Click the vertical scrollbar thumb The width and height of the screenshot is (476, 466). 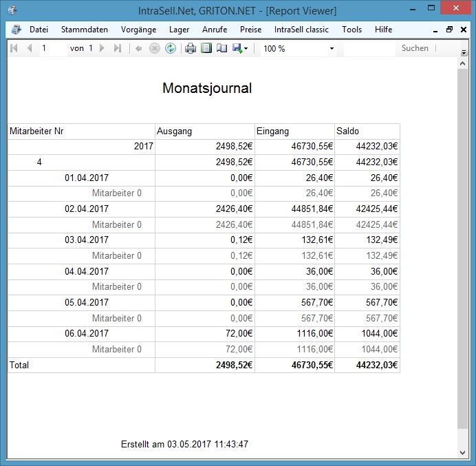point(463,248)
